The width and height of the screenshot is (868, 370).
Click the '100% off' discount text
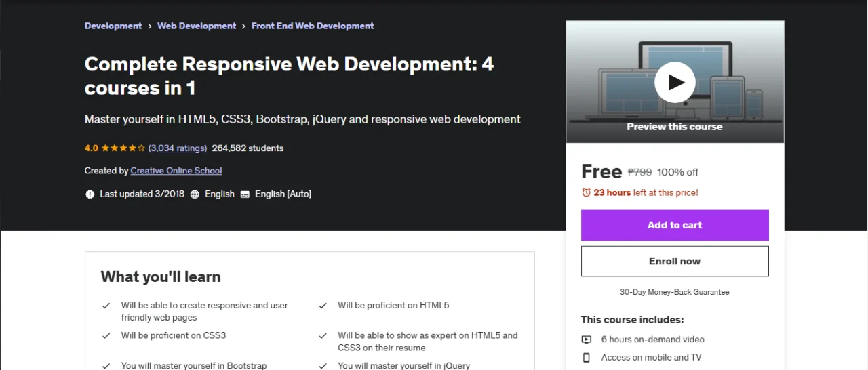[677, 172]
